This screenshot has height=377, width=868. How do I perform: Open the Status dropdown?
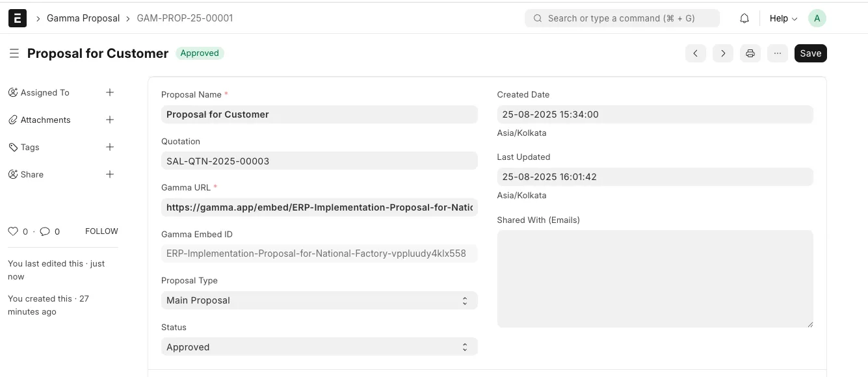pos(319,347)
